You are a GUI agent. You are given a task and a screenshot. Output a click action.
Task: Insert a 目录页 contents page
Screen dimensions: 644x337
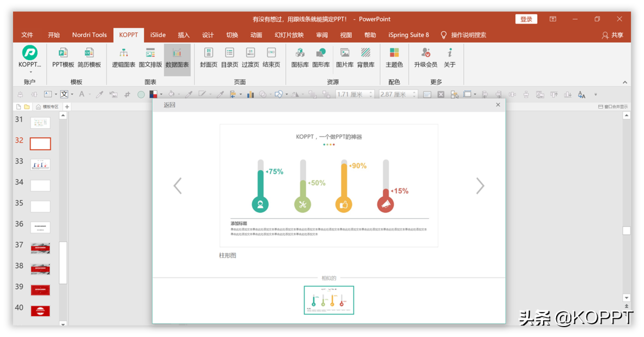(x=230, y=58)
